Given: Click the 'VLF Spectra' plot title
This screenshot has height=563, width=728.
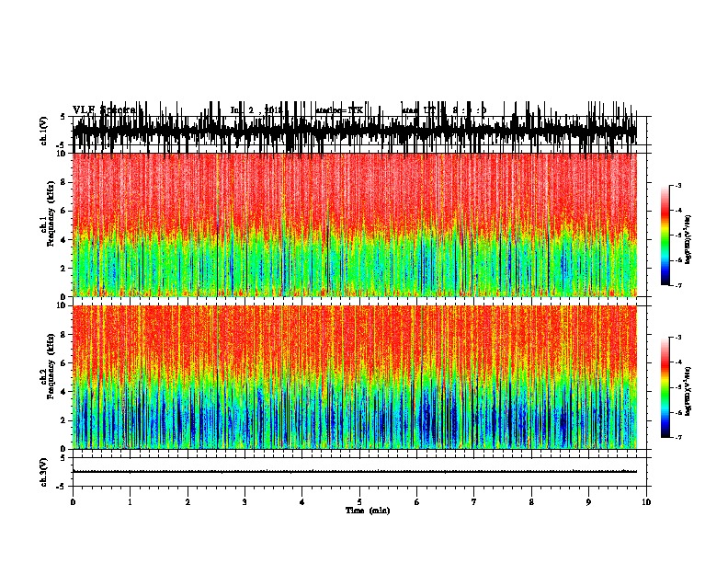Looking at the screenshot, I should pos(104,110).
